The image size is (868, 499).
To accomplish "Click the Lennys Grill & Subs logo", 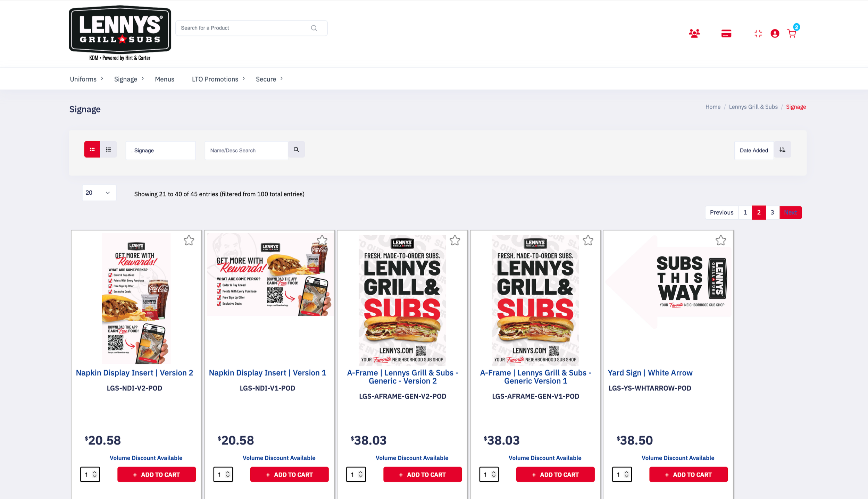I will [120, 33].
